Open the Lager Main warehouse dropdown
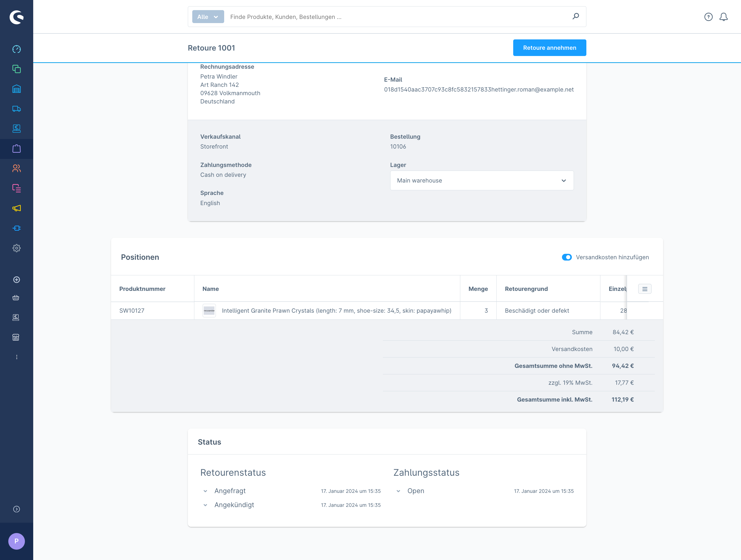Screen dimensions: 741x560 coord(481,180)
